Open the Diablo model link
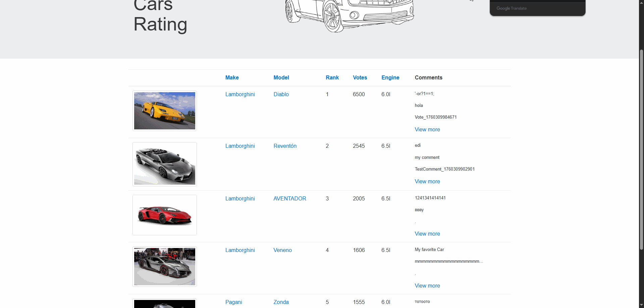Image resolution: width=644 pixels, height=308 pixels. click(x=281, y=94)
